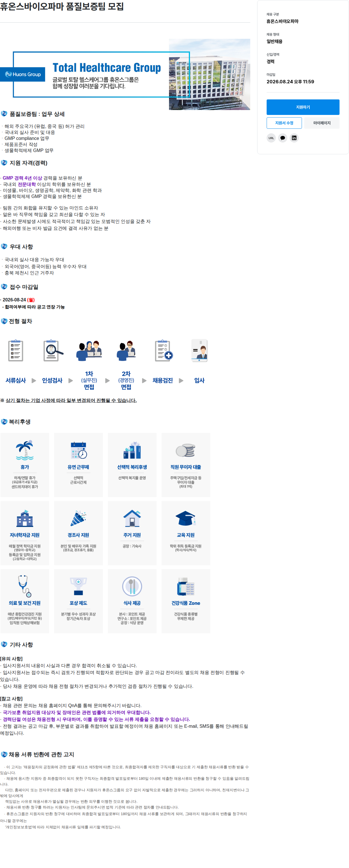Click the 2026-08-24 (월) deadline line
The image size is (349, 868).
point(18,300)
